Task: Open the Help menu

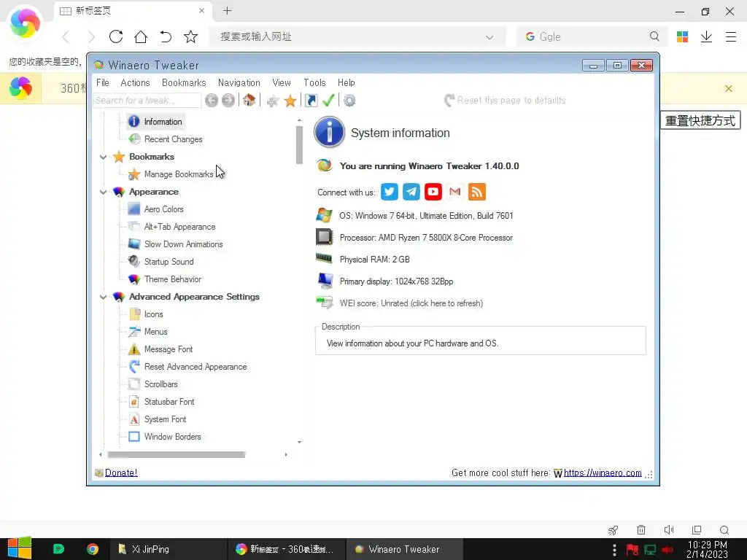Action: [x=347, y=82]
